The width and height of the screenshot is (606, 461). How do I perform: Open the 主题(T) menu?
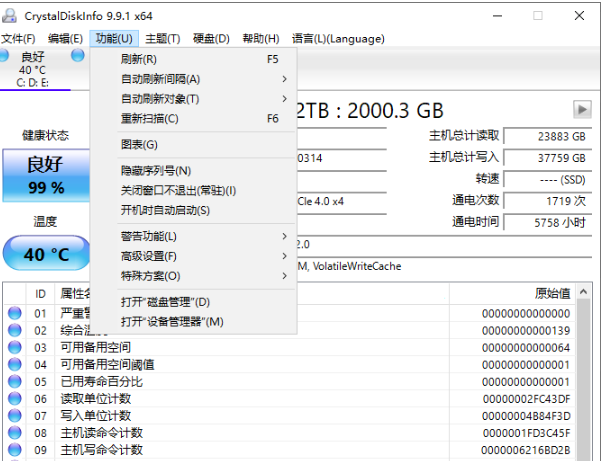coord(163,39)
